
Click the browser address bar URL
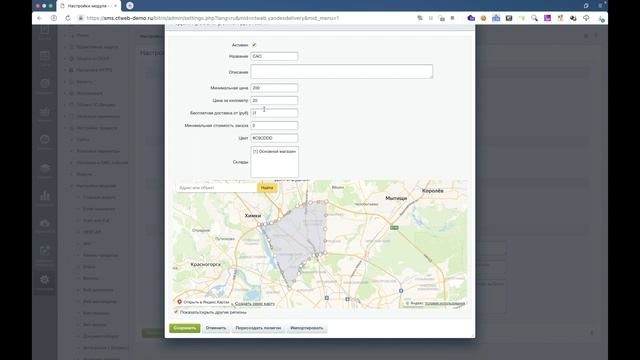click(212, 18)
